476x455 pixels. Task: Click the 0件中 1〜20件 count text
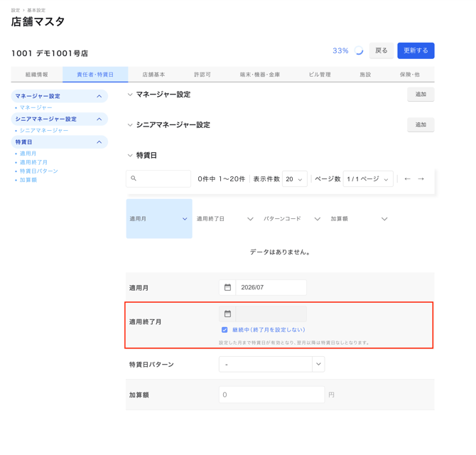click(x=221, y=179)
